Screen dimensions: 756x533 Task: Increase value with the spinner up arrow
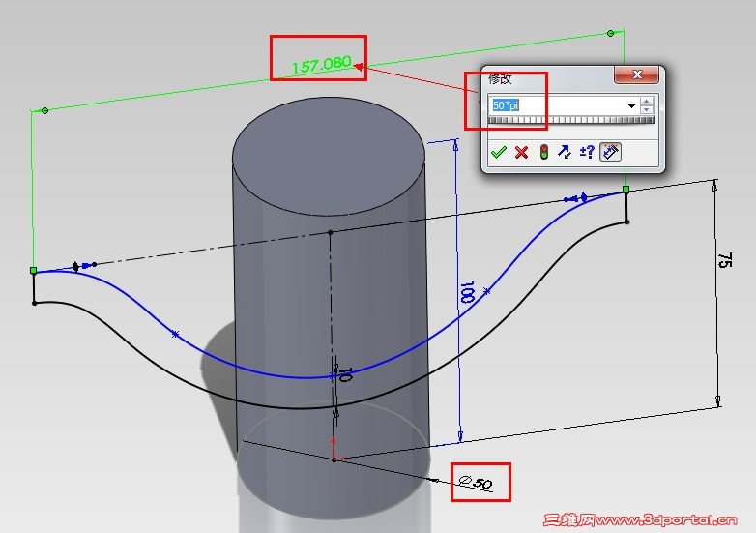click(x=647, y=102)
